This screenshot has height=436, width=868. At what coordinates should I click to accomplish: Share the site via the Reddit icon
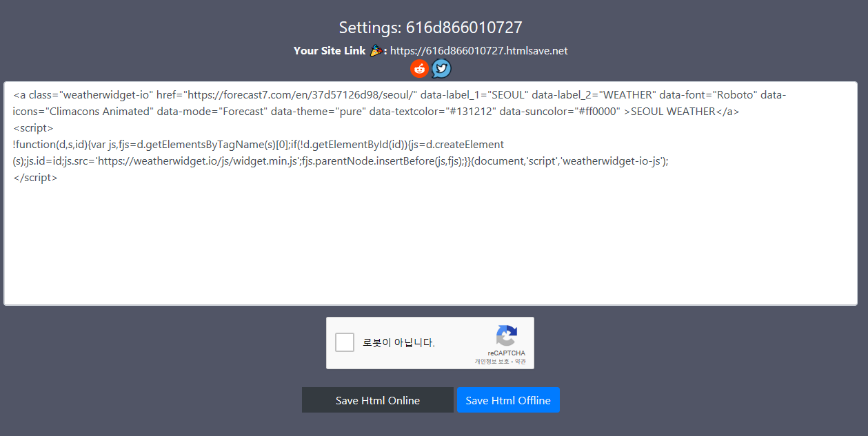pos(419,68)
